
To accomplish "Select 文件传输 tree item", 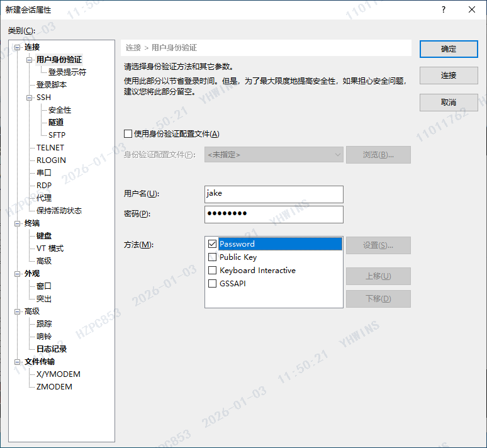I will coord(40,362).
